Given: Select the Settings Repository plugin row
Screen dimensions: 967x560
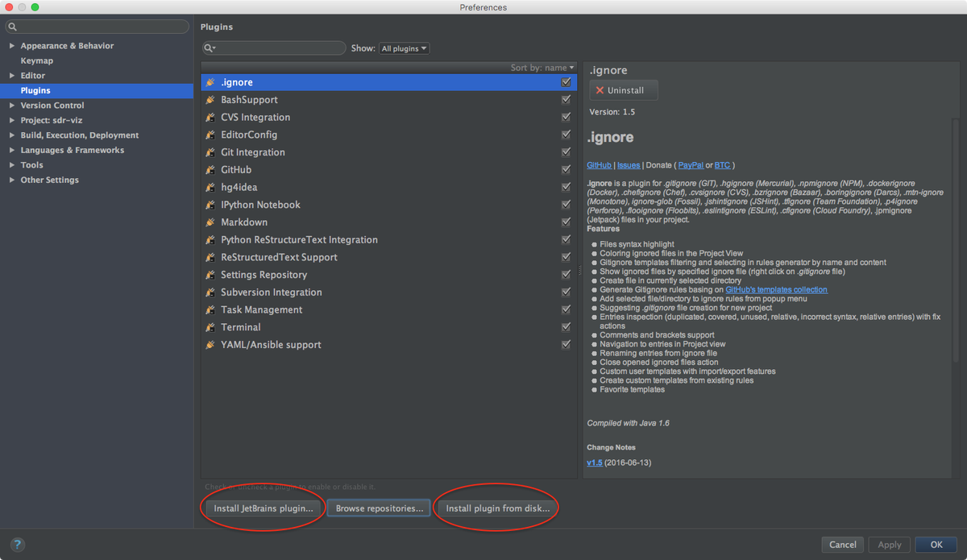Looking at the screenshot, I should [x=388, y=275].
